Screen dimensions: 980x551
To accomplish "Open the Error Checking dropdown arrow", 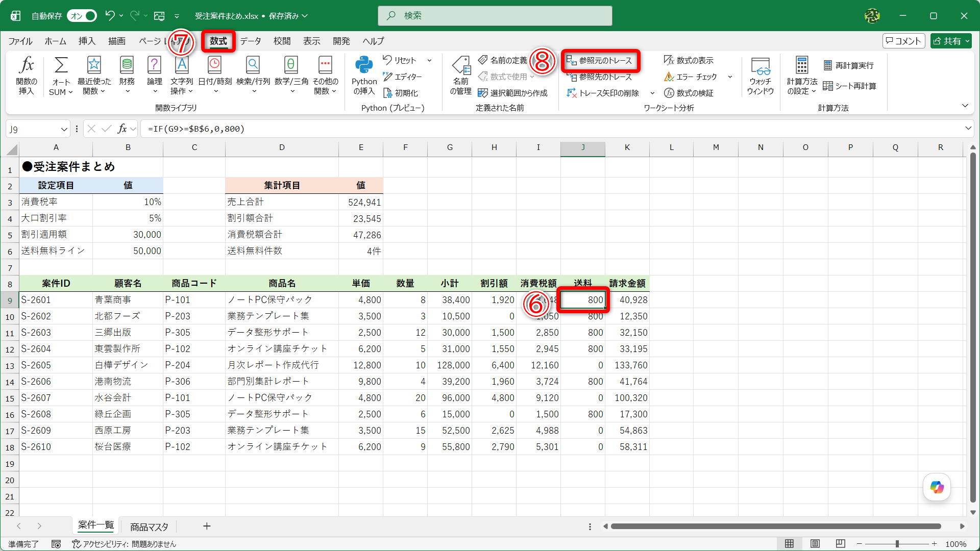I will pyautogui.click(x=730, y=77).
